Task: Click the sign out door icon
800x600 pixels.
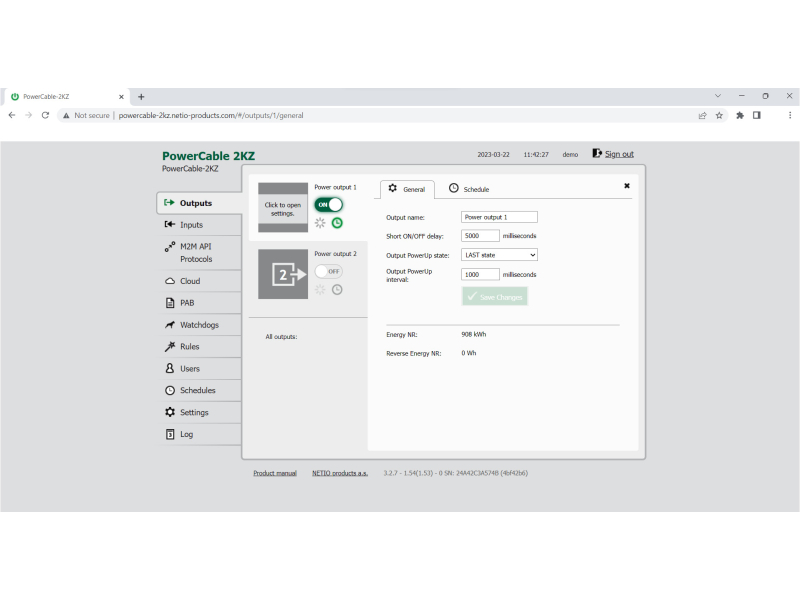Action: click(597, 153)
